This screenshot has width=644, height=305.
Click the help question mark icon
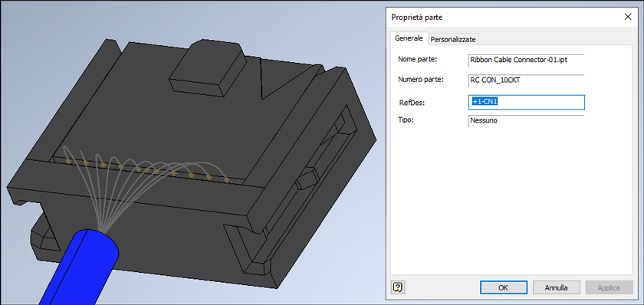(397, 287)
